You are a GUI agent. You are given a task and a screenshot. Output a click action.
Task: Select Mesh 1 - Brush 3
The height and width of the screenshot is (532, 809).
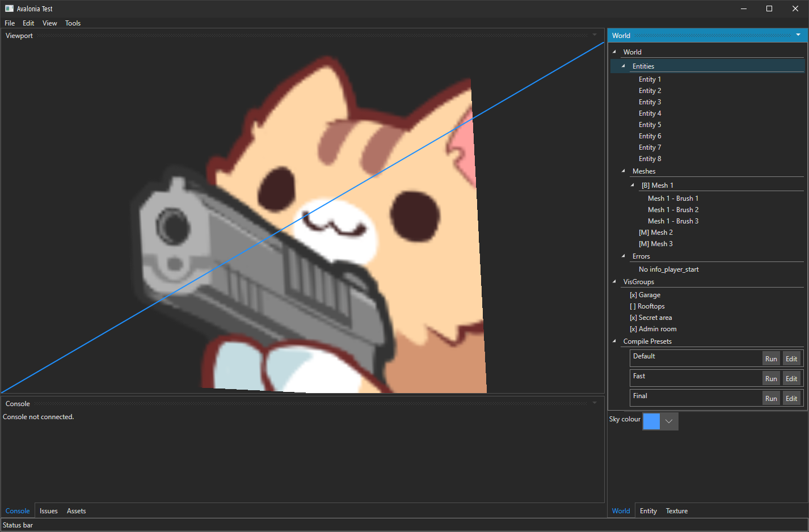(673, 221)
